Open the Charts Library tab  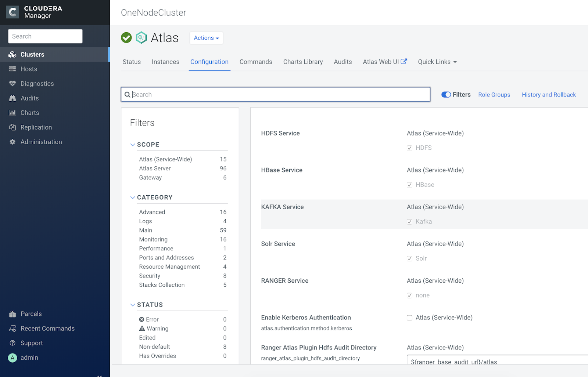point(303,62)
